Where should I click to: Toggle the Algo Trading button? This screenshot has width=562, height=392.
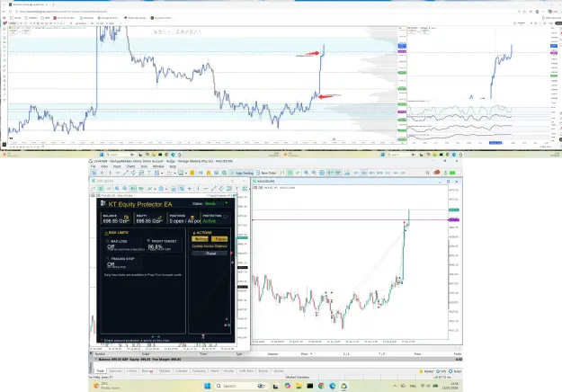[243, 173]
